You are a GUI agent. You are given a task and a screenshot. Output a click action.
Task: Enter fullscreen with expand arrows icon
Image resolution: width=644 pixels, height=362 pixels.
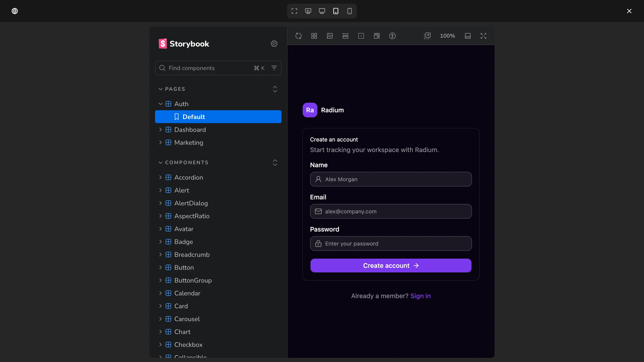pyautogui.click(x=483, y=36)
